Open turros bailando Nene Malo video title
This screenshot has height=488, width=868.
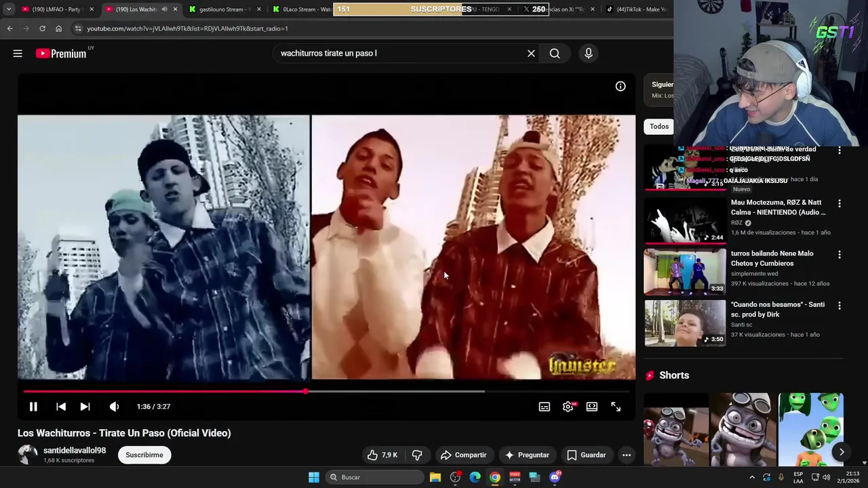[x=772, y=258]
